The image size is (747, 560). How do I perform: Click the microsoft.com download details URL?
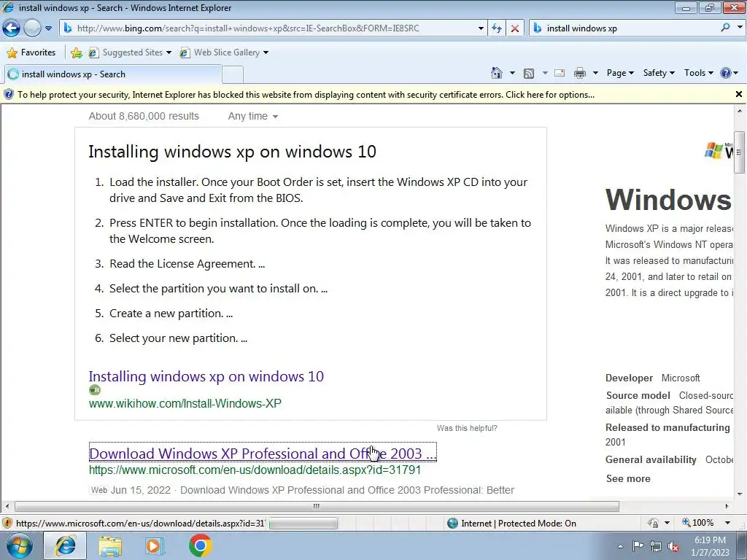(x=255, y=470)
